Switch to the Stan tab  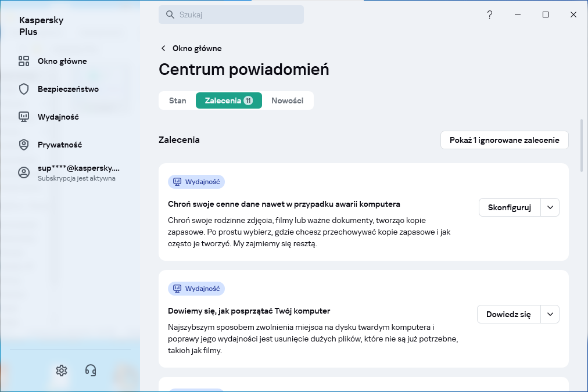point(177,100)
